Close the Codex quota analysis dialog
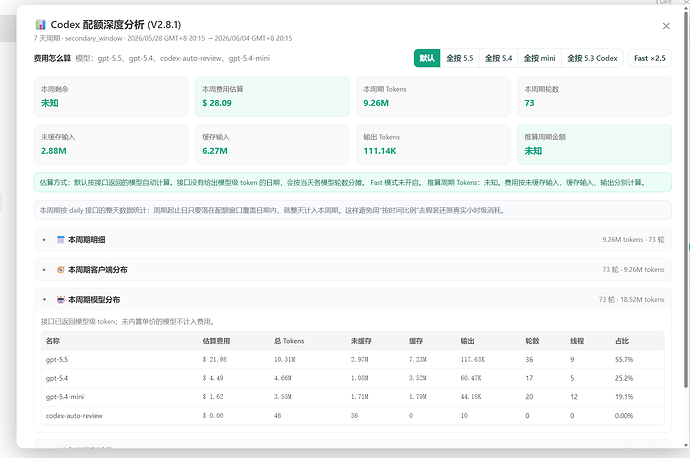The image size is (690, 458). pyautogui.click(x=666, y=26)
